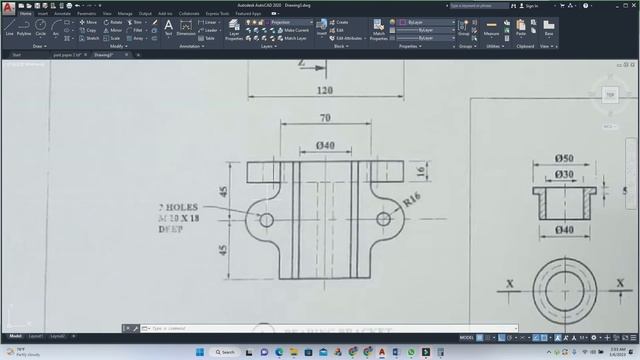This screenshot has height=360, width=640.
Task: Click the Move tool
Action: coord(89,22)
